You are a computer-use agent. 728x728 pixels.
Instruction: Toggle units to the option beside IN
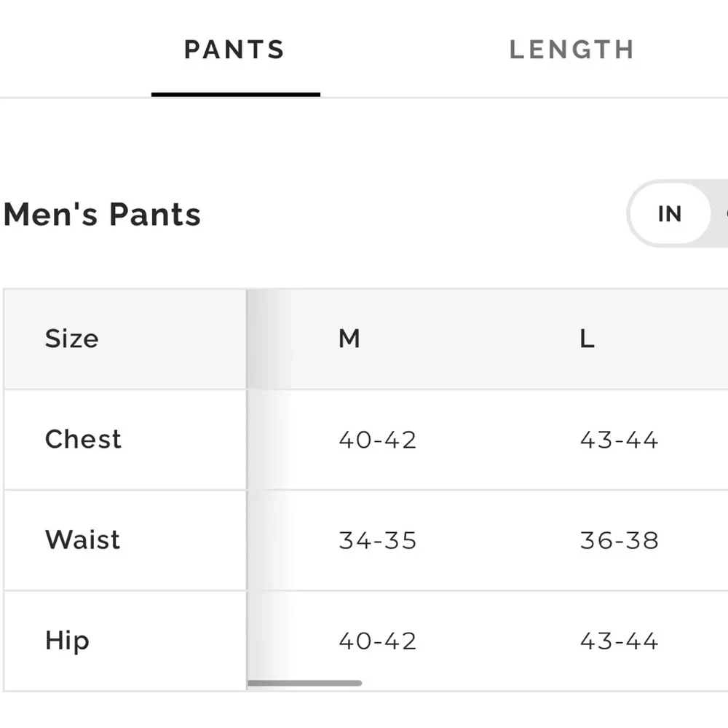tap(721, 214)
